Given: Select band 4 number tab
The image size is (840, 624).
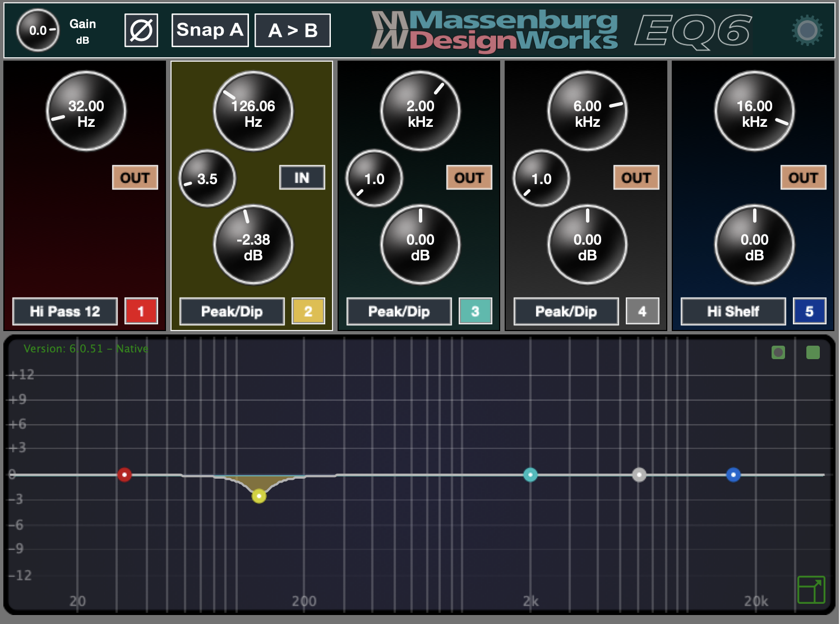Looking at the screenshot, I should [x=642, y=311].
